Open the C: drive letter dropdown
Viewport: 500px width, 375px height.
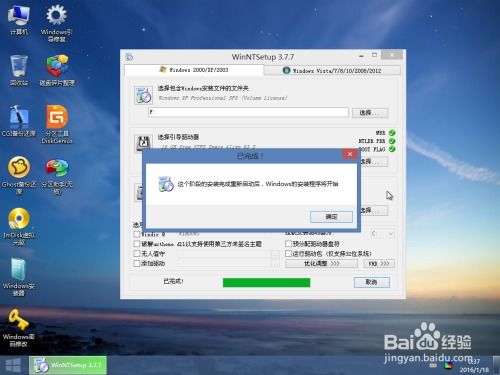(382, 234)
